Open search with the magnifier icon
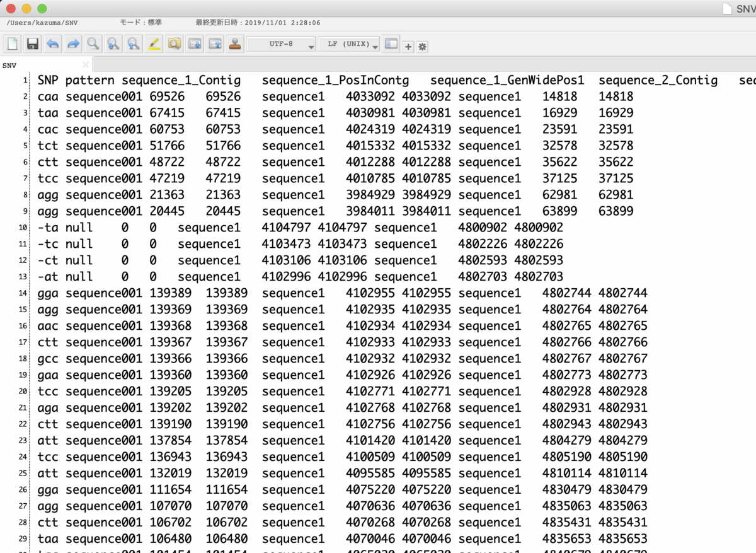Viewport: 756px width, 553px height. tap(93, 44)
